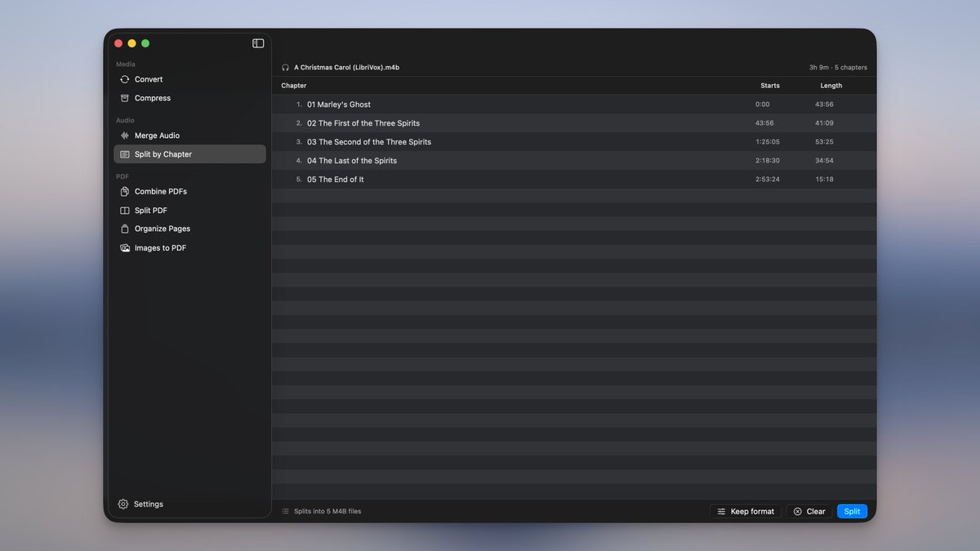Sort by the Chapter column header
This screenshot has width=980, height=551.
pyautogui.click(x=294, y=86)
